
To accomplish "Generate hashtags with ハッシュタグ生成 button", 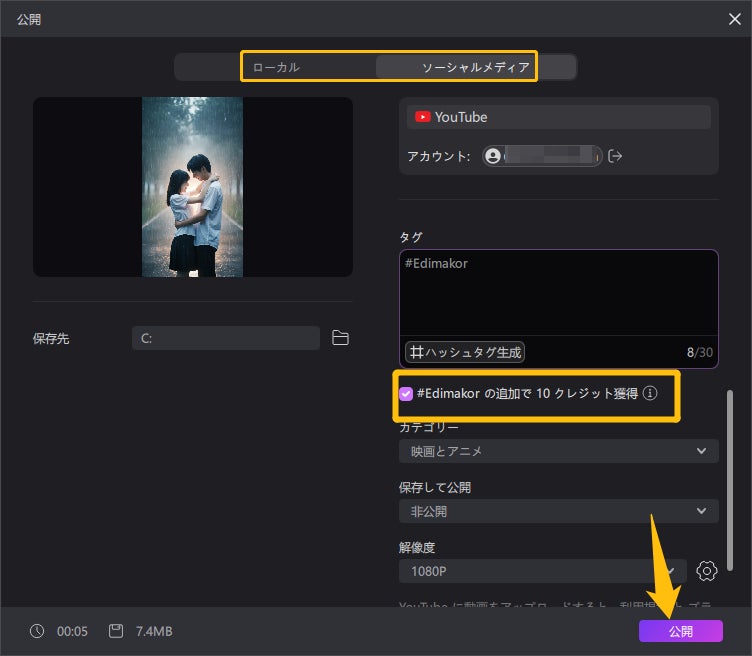I will click(x=465, y=352).
